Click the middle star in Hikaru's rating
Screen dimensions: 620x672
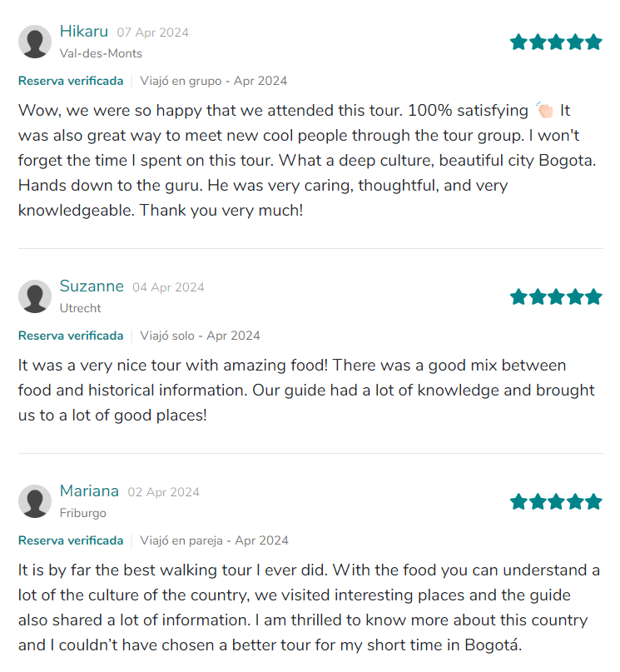pyautogui.click(x=555, y=41)
